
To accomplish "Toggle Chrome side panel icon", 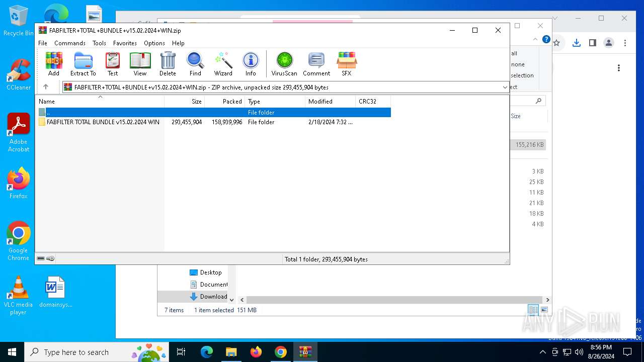I will point(593,43).
